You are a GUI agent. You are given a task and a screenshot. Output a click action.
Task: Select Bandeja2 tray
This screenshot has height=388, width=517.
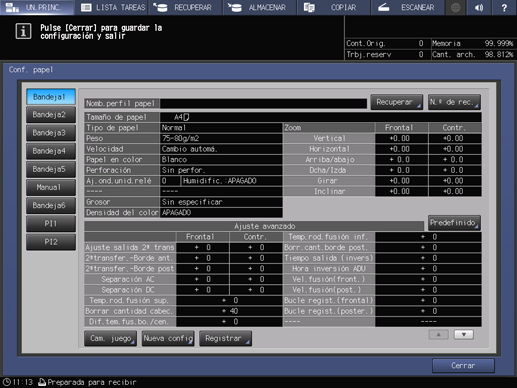coord(51,115)
